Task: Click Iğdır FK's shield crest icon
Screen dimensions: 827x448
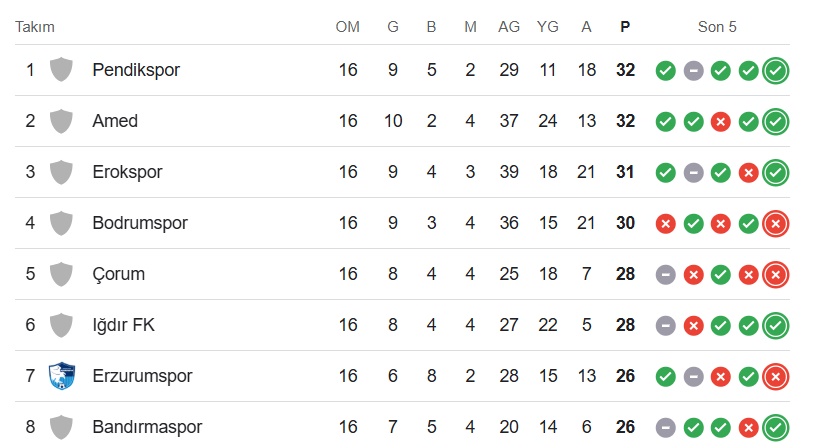Action: 62,325
